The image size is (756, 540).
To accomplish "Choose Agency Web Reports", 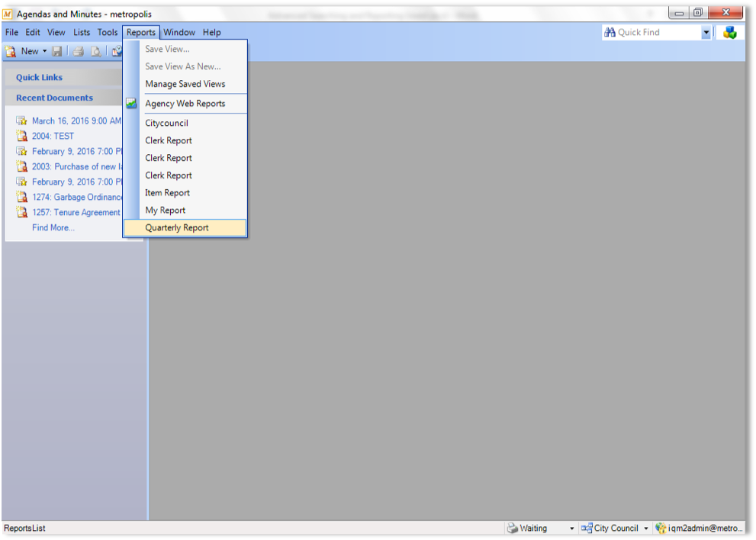I will tap(185, 104).
